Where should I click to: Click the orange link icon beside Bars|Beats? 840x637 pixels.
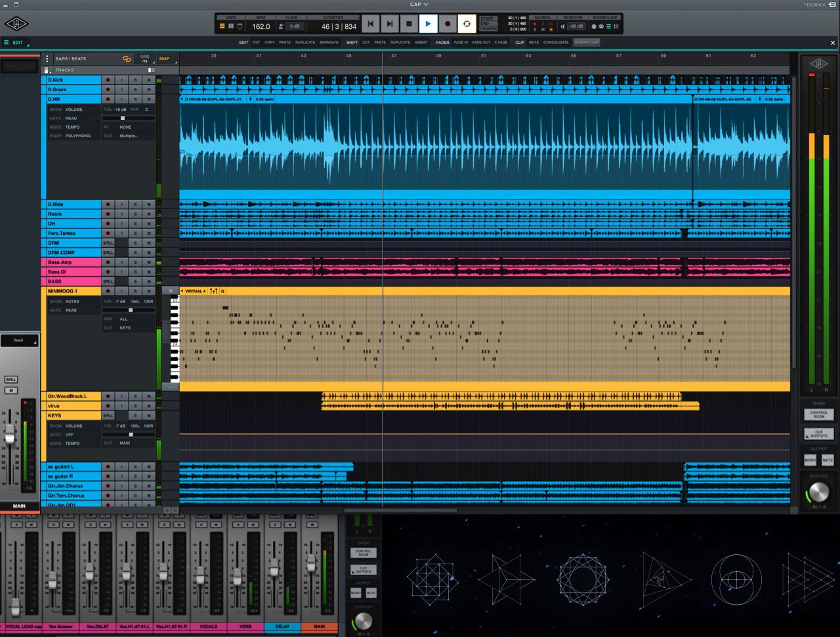(x=127, y=58)
